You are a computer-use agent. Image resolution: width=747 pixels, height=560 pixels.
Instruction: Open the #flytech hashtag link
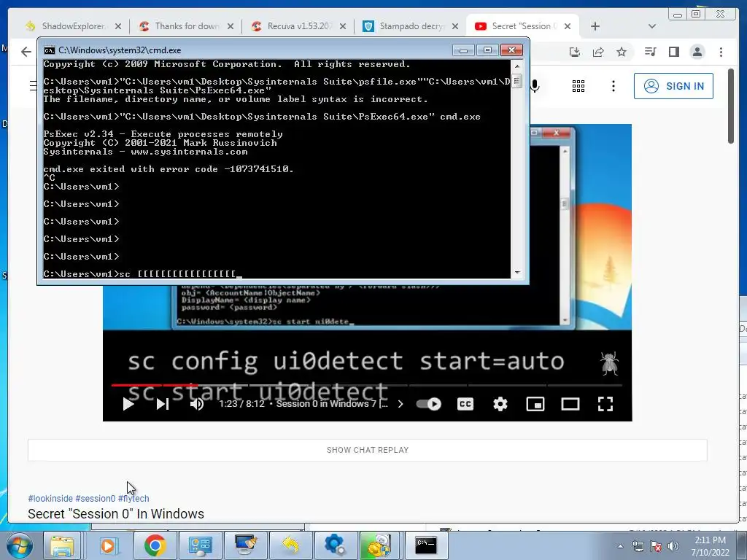coord(133,499)
